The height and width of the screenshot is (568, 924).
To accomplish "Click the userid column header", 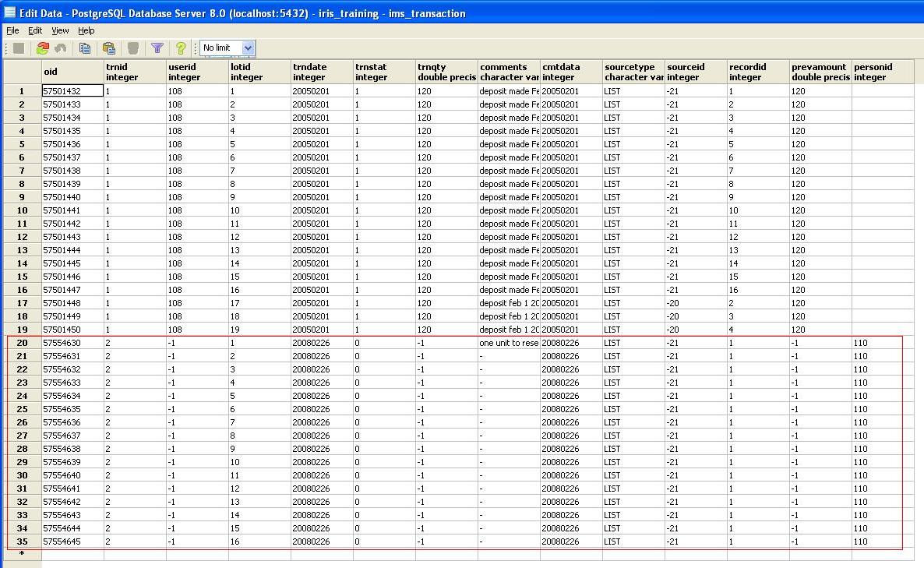I will 197,72.
